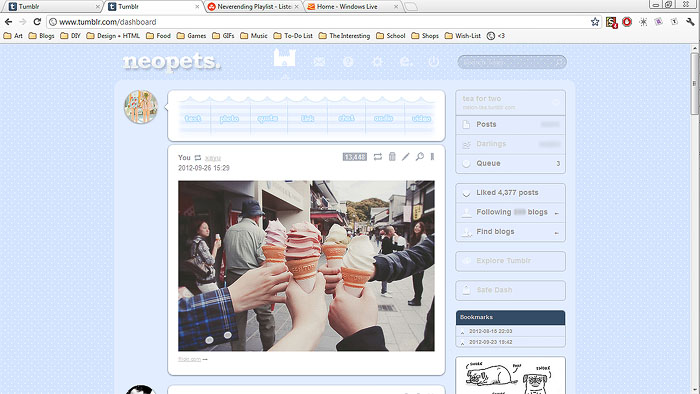The height and width of the screenshot is (394, 700).
Task: Reblog the ice cream post
Action: [x=378, y=157]
